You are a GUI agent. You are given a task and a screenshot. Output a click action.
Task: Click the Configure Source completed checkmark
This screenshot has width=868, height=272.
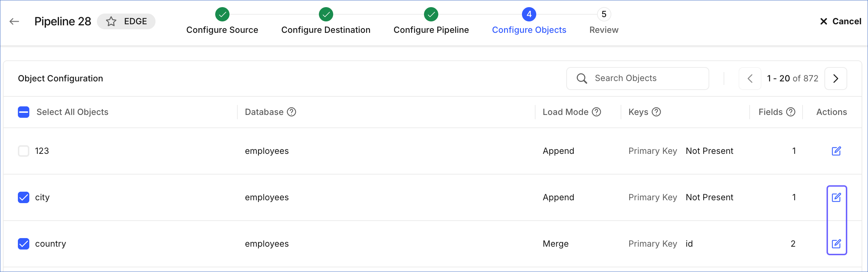(222, 14)
